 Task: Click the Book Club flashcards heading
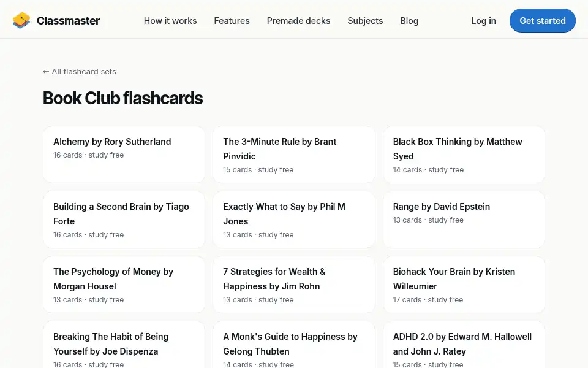pos(123,98)
